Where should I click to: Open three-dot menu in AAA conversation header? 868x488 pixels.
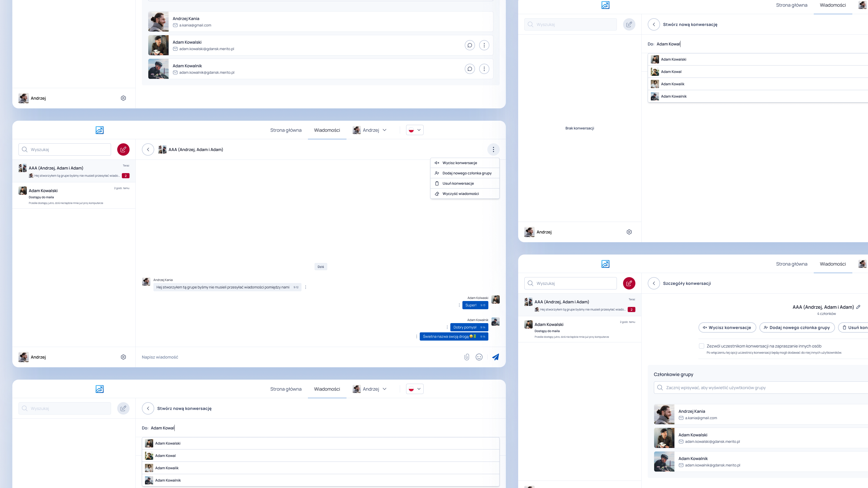click(x=493, y=149)
